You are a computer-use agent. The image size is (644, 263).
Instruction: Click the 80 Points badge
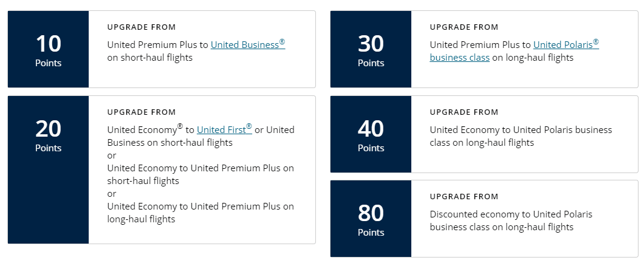click(x=371, y=219)
